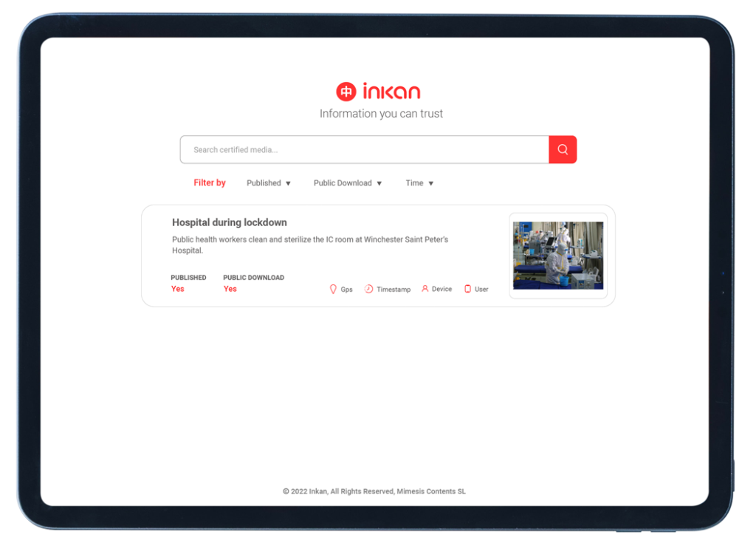Click the Timestamp clock icon
Screen dimensions: 756x540
pyautogui.click(x=369, y=289)
